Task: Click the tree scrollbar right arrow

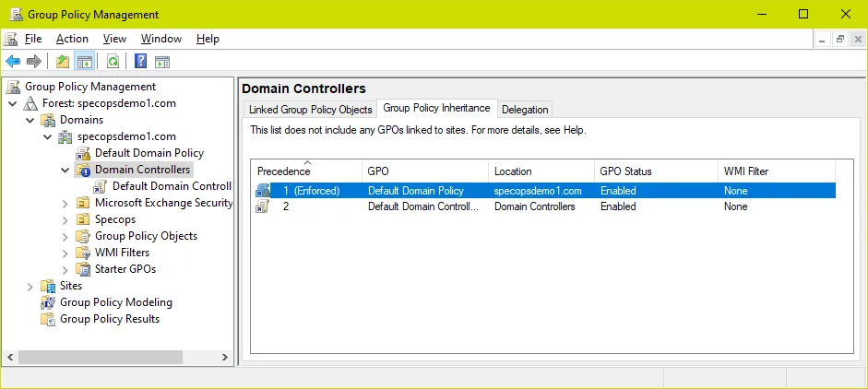Action: click(225, 358)
